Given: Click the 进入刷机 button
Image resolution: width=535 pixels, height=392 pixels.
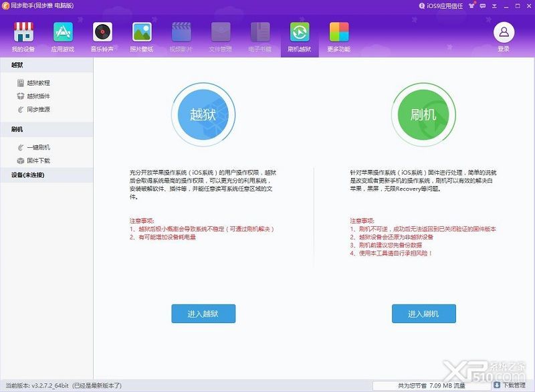Looking at the screenshot, I should 424,314.
